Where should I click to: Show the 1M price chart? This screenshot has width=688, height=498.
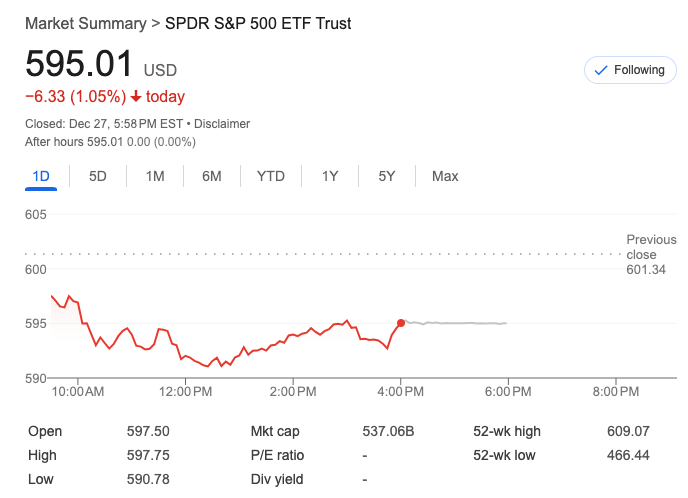click(155, 176)
